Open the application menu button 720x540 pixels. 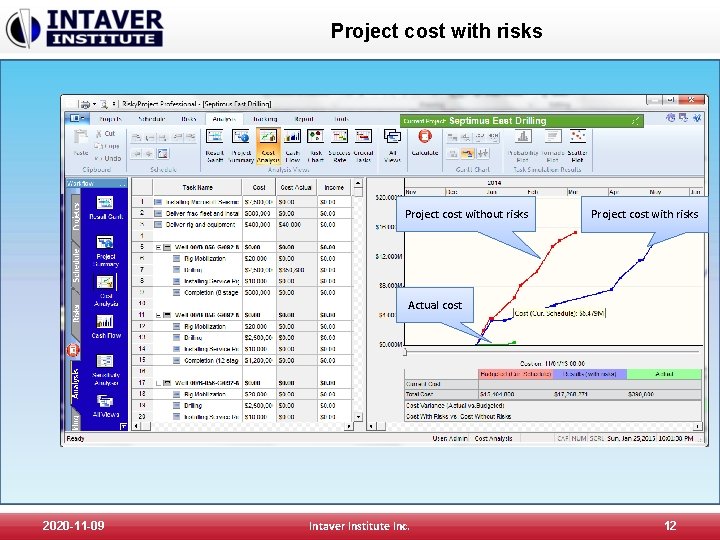pyautogui.click(x=76, y=118)
